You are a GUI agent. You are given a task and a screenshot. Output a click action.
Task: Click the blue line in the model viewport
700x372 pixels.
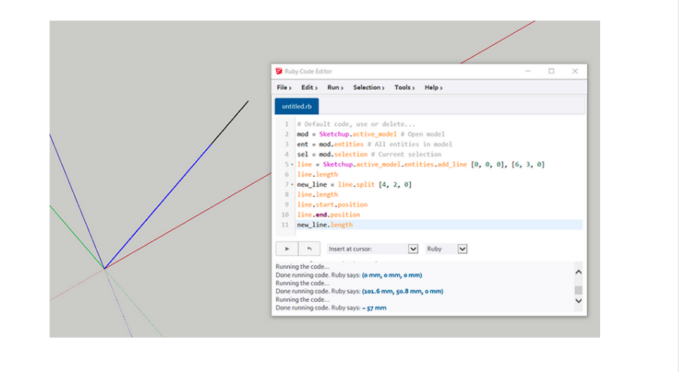click(x=158, y=206)
